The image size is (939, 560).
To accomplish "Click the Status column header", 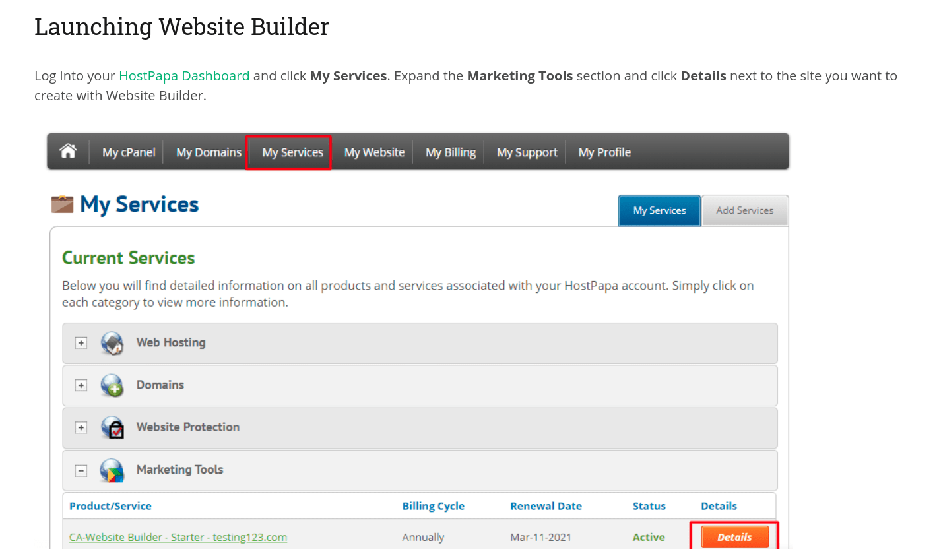I will click(649, 506).
